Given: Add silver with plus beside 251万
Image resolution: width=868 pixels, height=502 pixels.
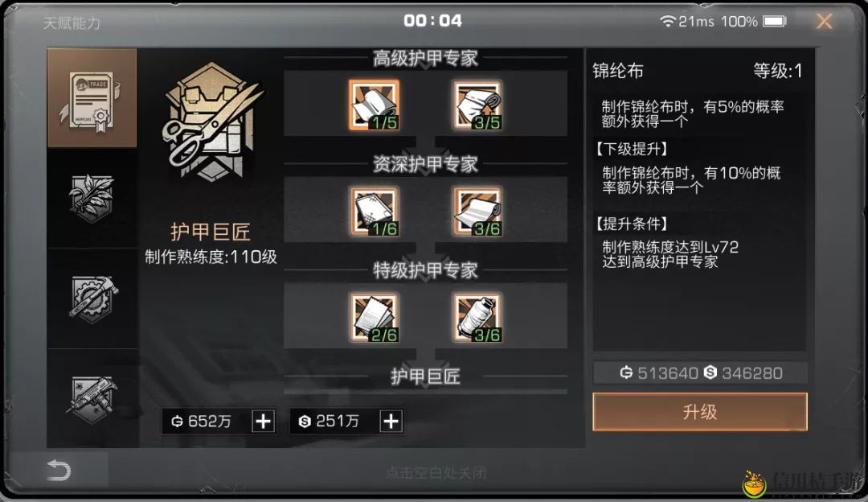Looking at the screenshot, I should point(391,421).
